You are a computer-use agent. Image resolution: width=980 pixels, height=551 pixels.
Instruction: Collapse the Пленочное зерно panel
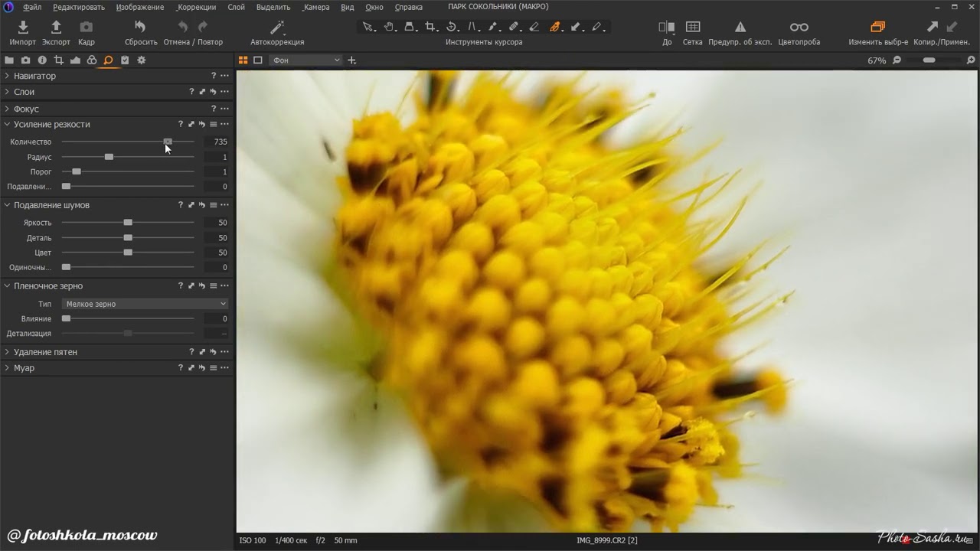[x=7, y=285]
